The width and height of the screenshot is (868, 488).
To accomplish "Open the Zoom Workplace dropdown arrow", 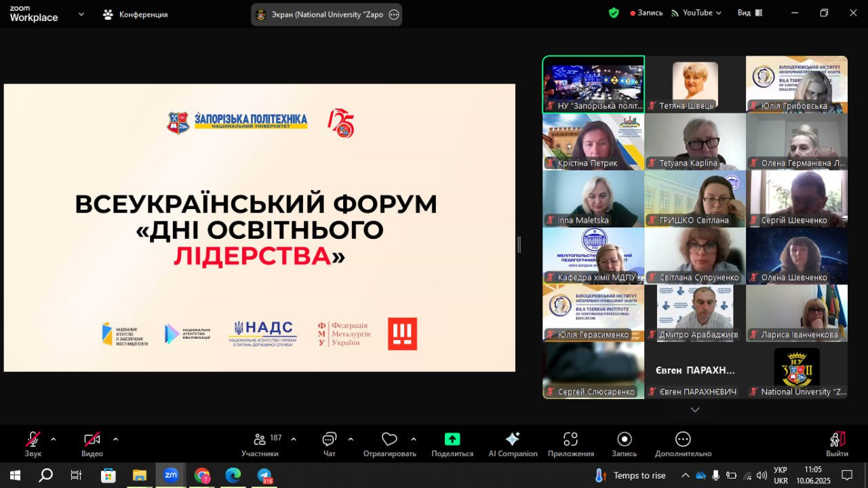I will click(x=81, y=14).
